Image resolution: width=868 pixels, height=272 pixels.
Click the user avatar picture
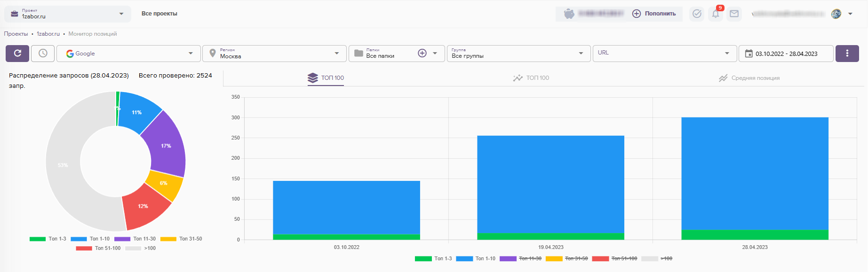[x=836, y=14]
